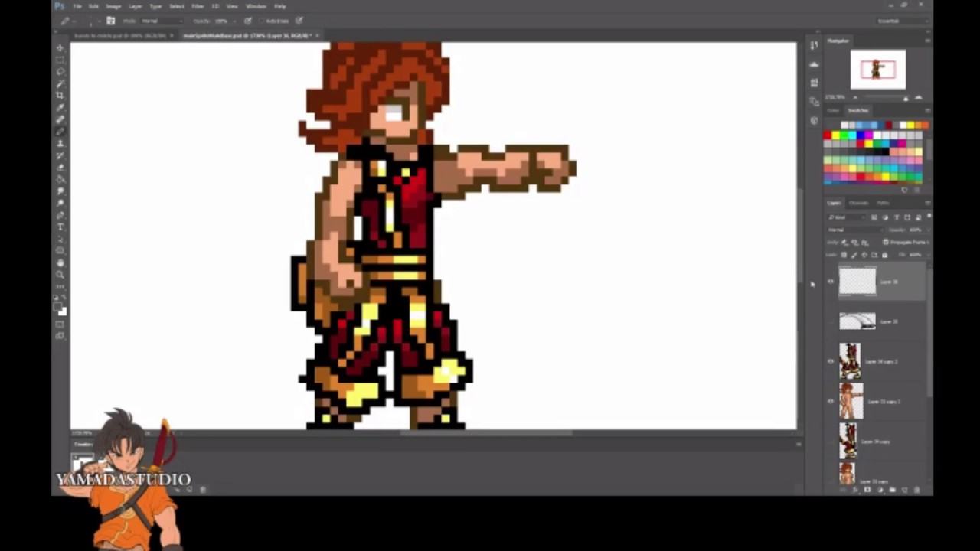980x551 pixels.
Task: Enable the transparency lock on Layer 38
Action: [844, 255]
